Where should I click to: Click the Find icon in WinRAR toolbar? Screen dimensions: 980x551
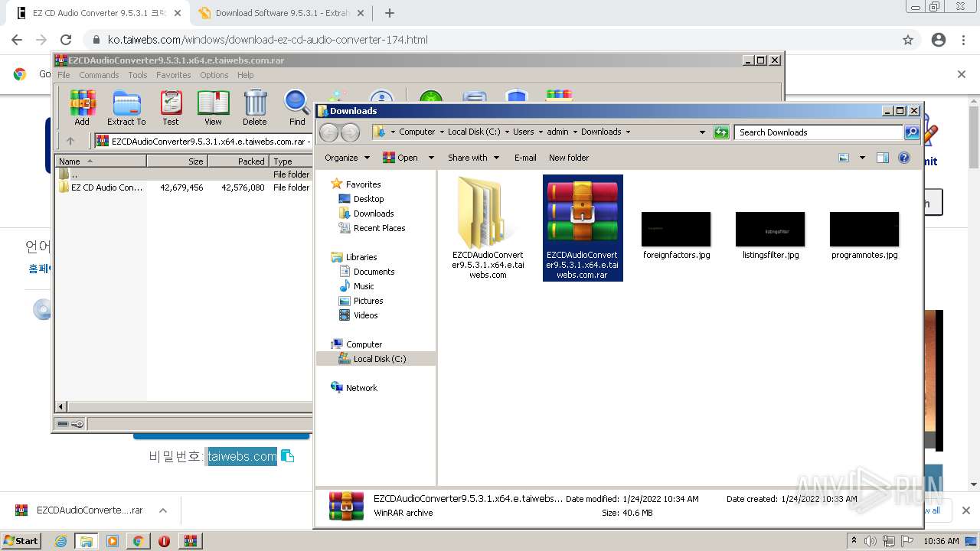coord(297,107)
